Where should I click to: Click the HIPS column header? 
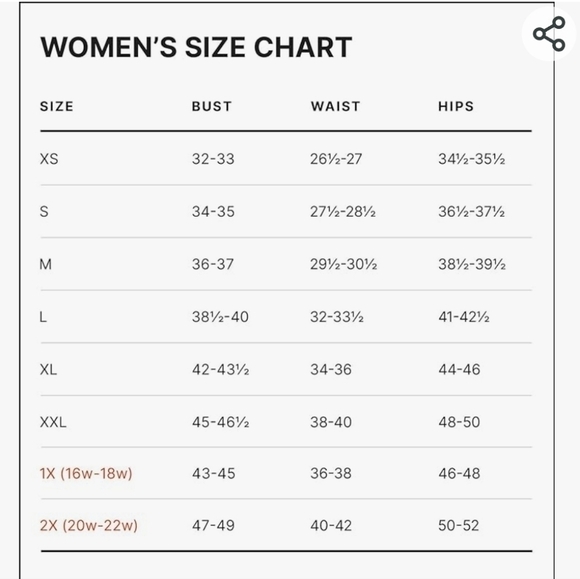pos(456,107)
